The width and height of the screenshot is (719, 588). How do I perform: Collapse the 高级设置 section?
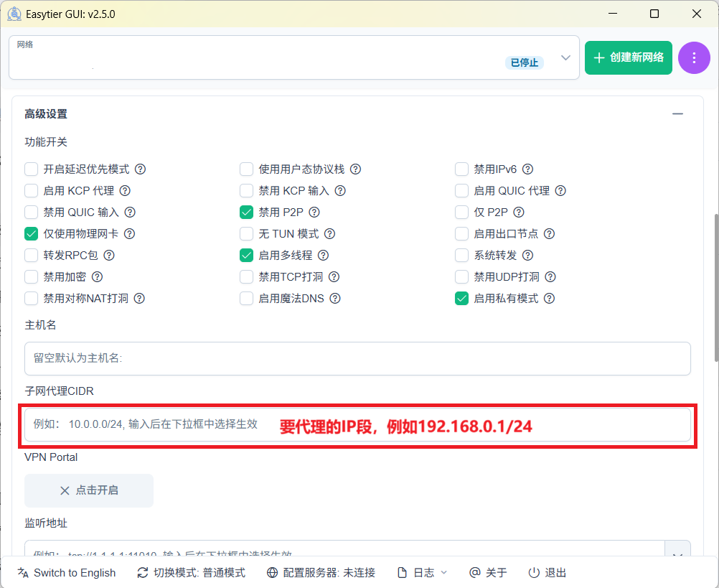tap(677, 113)
